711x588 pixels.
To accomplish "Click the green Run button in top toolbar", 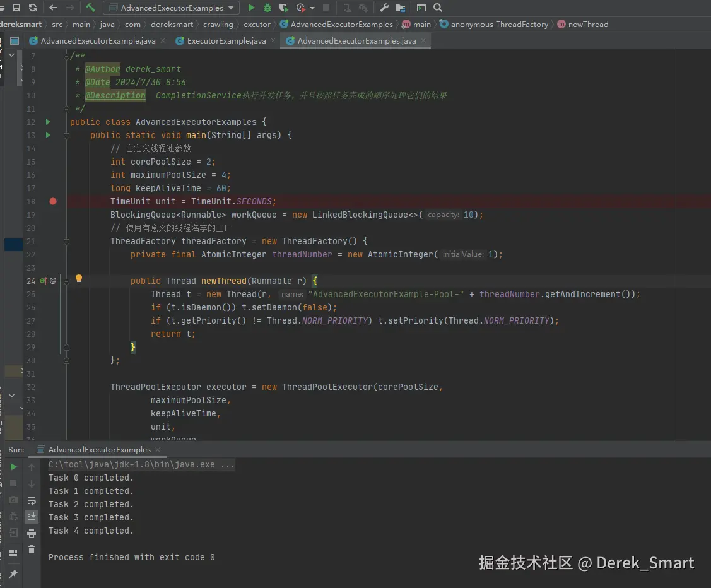I will pyautogui.click(x=251, y=8).
